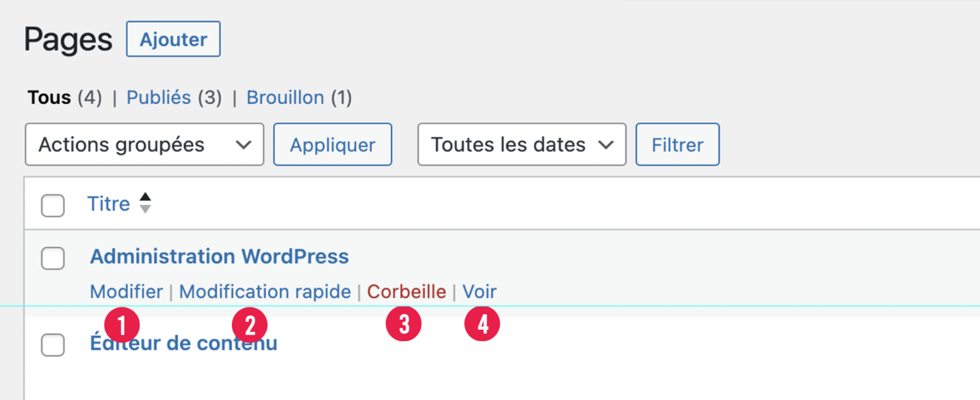The height and width of the screenshot is (400, 980).
Task: Show Tous pages view
Action: pos(50,97)
